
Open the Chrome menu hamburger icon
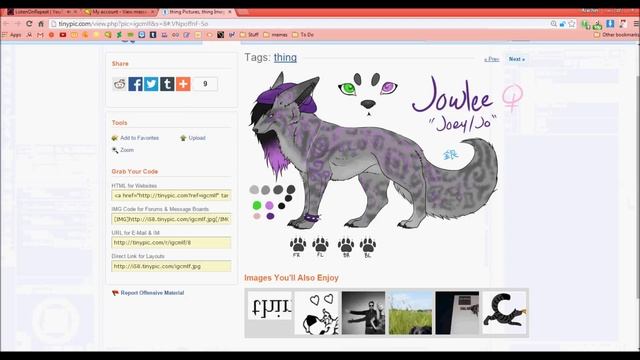pyautogui.click(x=636, y=24)
